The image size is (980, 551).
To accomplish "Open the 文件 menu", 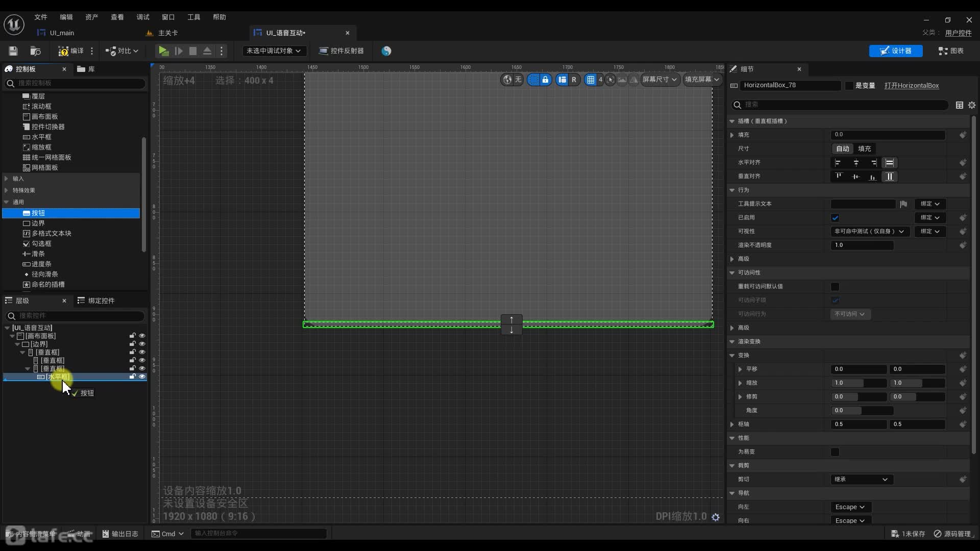I will (41, 17).
